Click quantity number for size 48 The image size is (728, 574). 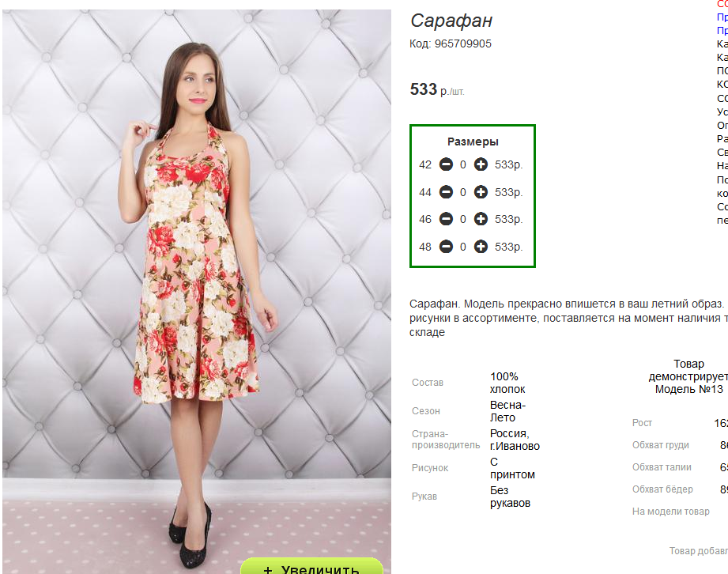(463, 247)
